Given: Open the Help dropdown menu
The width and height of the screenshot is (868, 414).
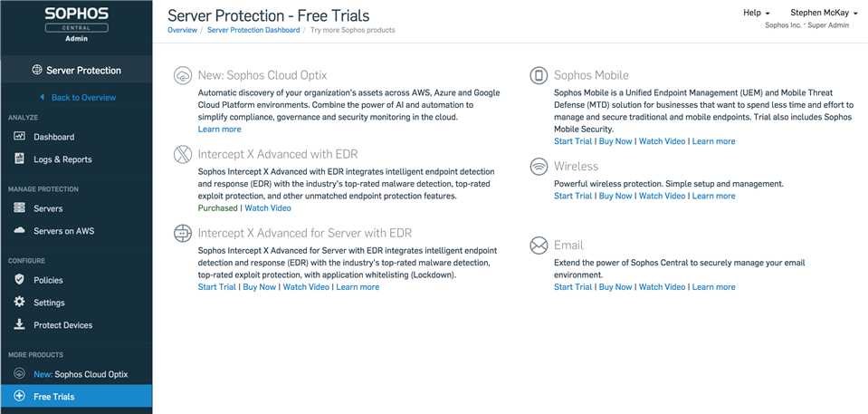Looking at the screenshot, I should coord(757,13).
